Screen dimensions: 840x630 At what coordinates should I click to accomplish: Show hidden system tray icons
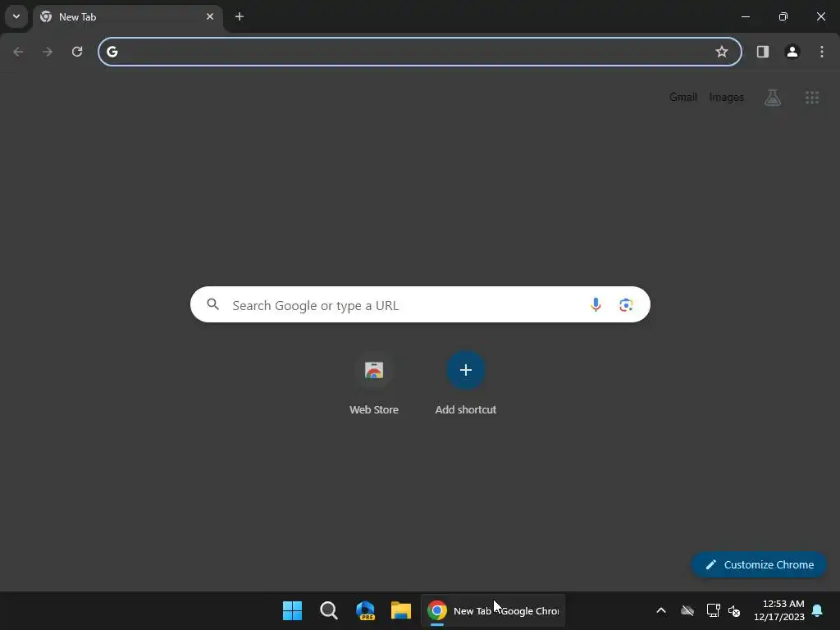[x=661, y=610]
